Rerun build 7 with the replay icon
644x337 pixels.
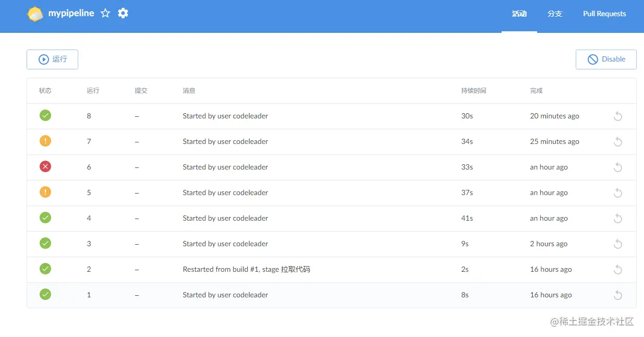[x=618, y=142]
